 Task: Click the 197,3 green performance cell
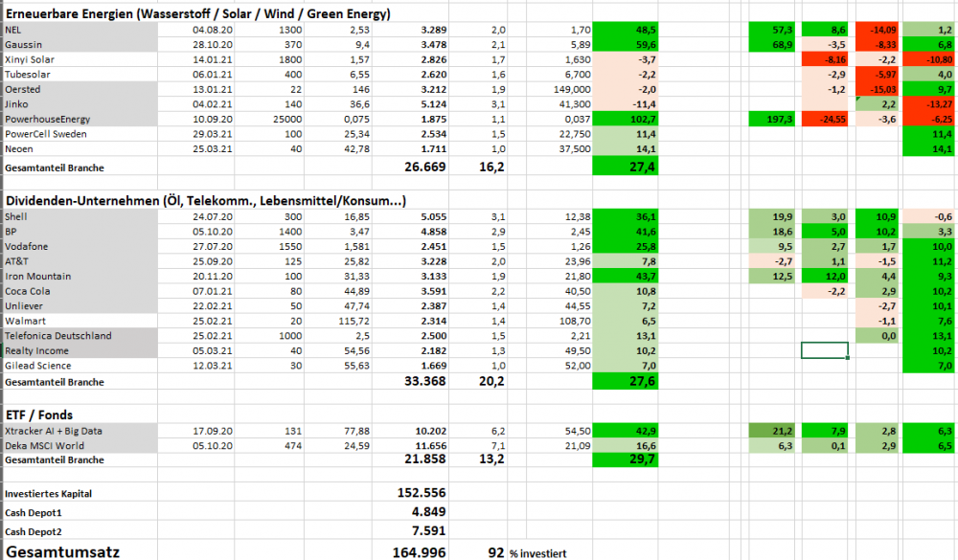coord(771,119)
